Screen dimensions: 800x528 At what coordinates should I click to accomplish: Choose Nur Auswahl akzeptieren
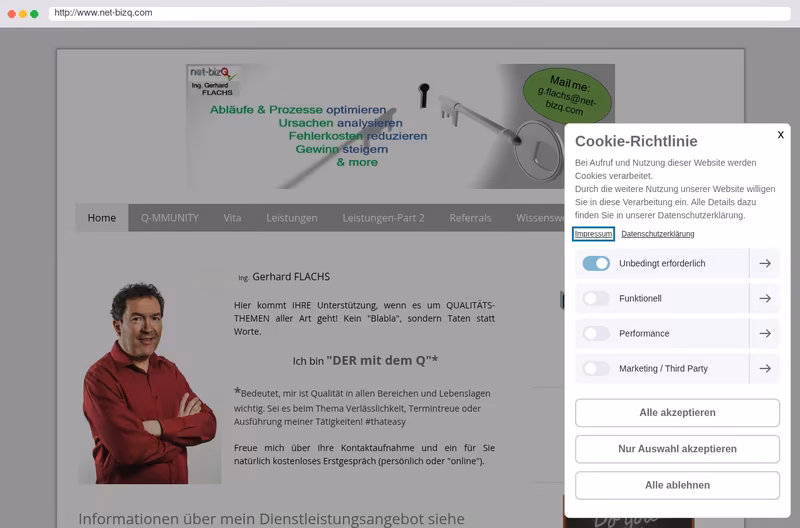coord(677,449)
